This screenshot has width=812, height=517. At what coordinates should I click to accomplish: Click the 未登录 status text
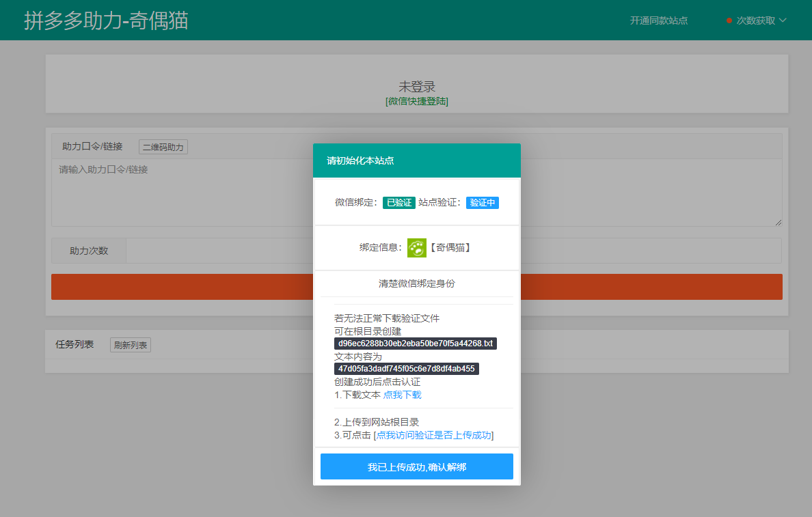pos(417,87)
